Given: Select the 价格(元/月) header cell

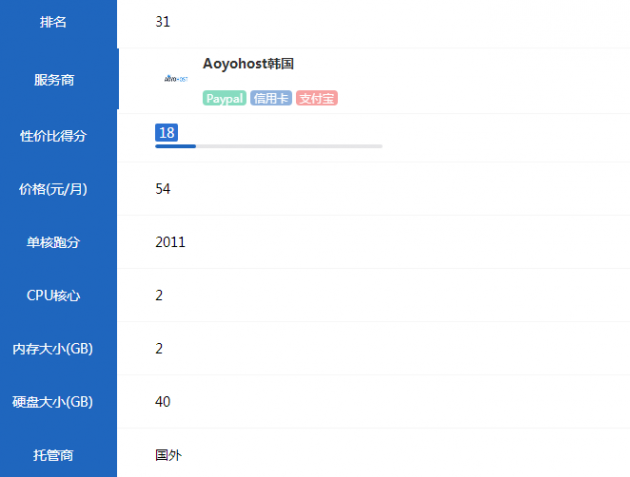Looking at the screenshot, I should coord(59,189).
